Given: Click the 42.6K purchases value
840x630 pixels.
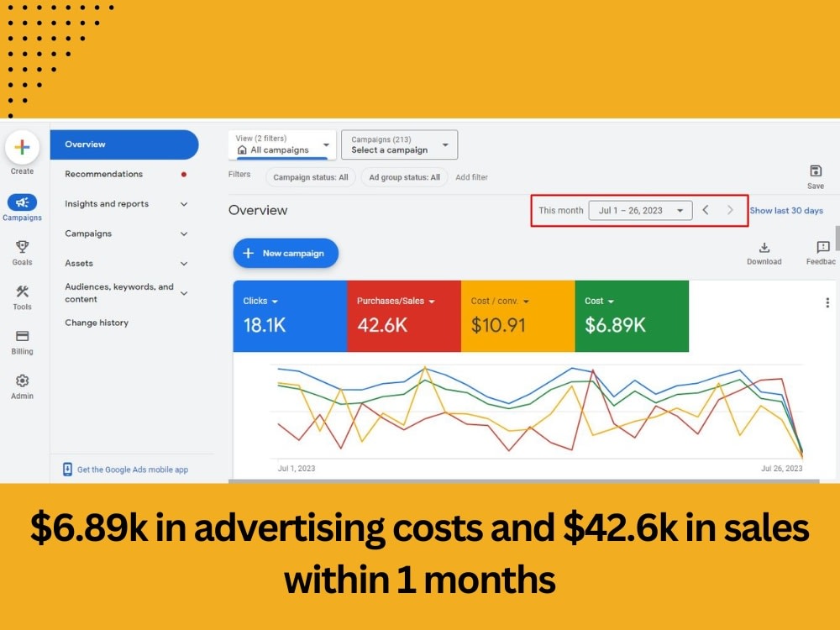Looking at the screenshot, I should 382,325.
